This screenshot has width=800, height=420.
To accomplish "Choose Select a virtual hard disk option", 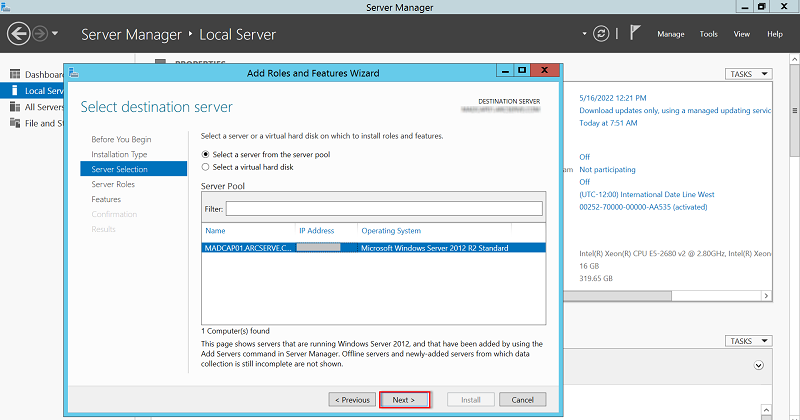I will click(x=248, y=167).
